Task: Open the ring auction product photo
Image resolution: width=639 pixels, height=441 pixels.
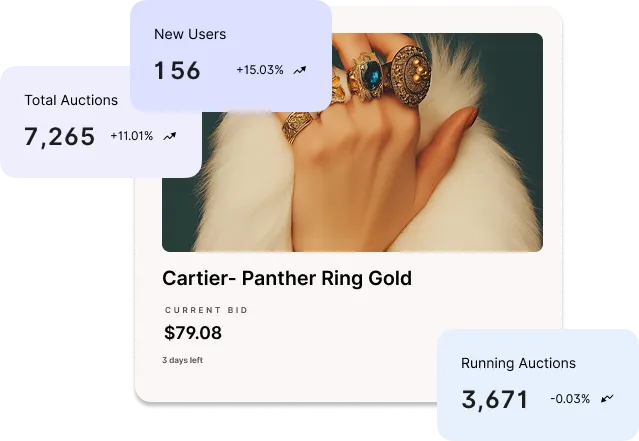Action: click(x=352, y=142)
